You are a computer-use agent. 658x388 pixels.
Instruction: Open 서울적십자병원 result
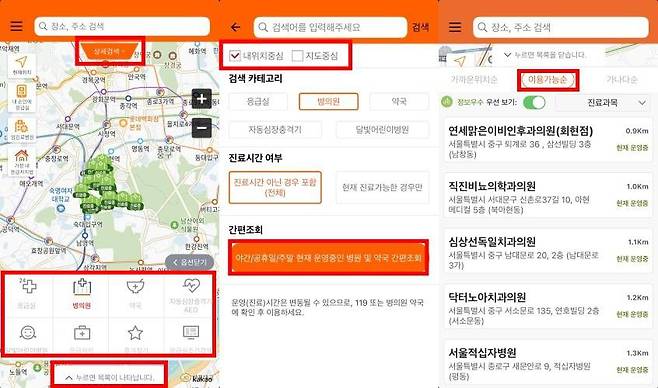(548, 363)
